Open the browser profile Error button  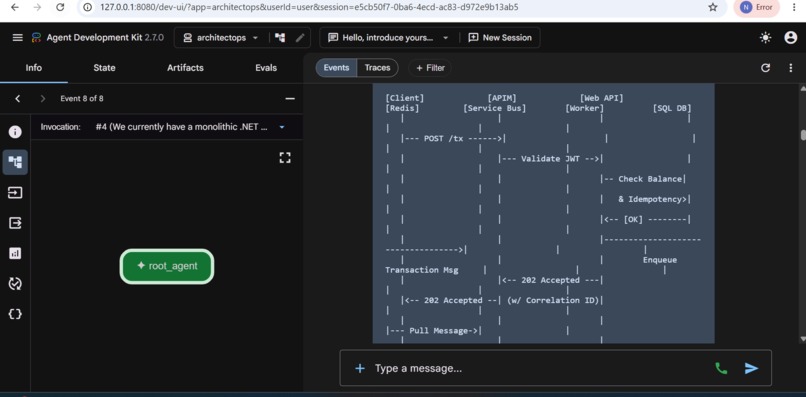[756, 7]
